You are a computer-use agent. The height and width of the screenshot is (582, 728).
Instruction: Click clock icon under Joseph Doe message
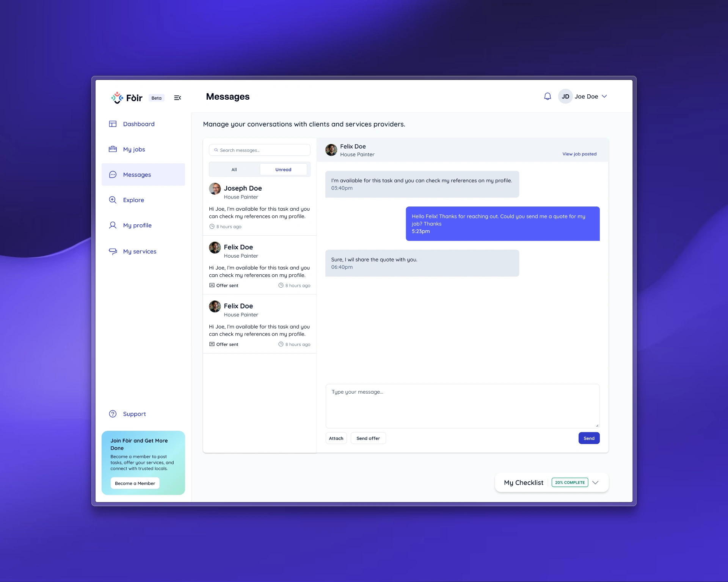(212, 227)
